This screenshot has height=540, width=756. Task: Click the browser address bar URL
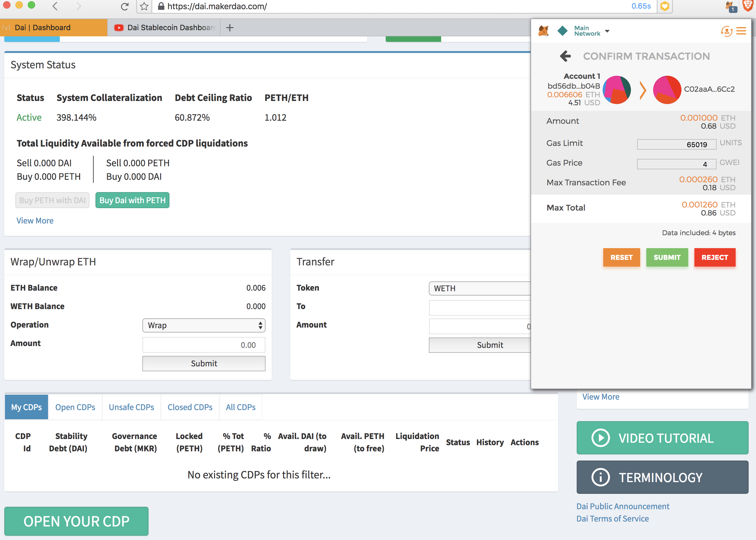click(x=217, y=6)
